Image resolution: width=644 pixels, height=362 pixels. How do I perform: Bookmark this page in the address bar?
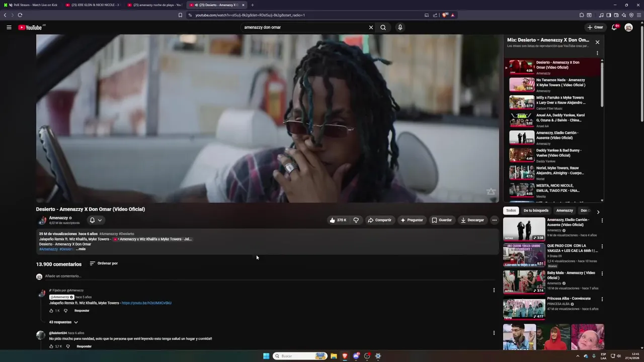[x=180, y=15]
